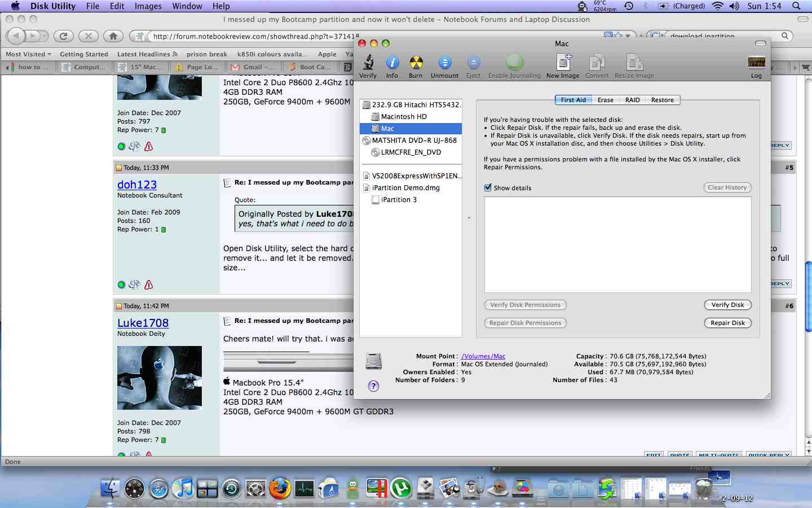The image size is (812, 508).
Task: Select iPartition Demo.dmg in the sidebar
Action: click(411, 187)
